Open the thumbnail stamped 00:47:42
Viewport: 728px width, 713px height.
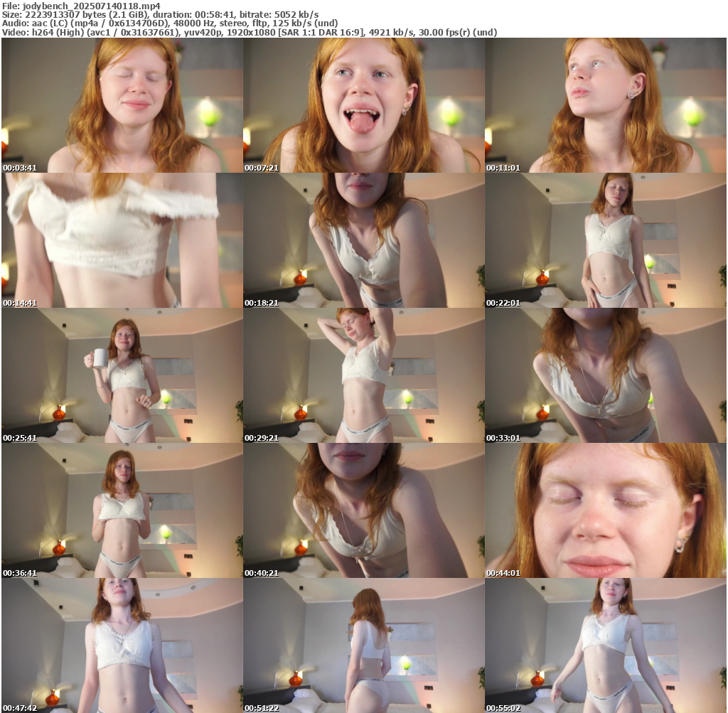pos(122,645)
